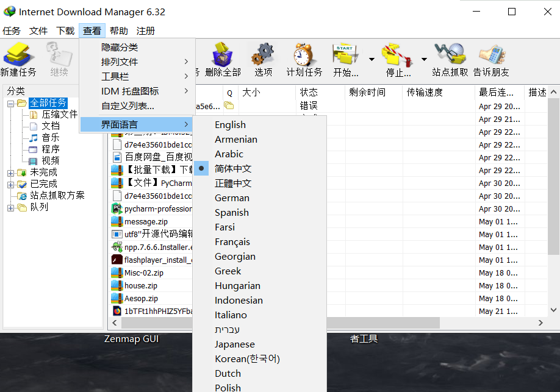
Task: Choose English as interface language
Action: pos(230,125)
